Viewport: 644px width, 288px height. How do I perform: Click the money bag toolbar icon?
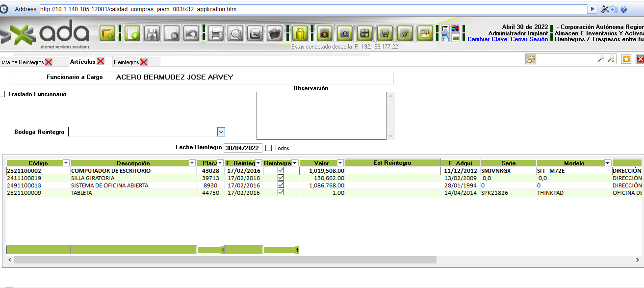pyautogui.click(x=324, y=34)
